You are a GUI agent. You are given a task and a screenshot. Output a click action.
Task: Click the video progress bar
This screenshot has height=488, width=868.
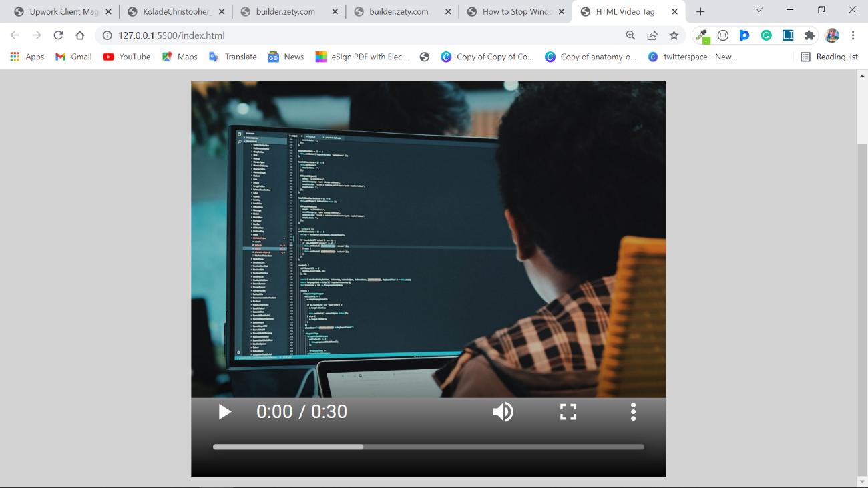point(428,447)
